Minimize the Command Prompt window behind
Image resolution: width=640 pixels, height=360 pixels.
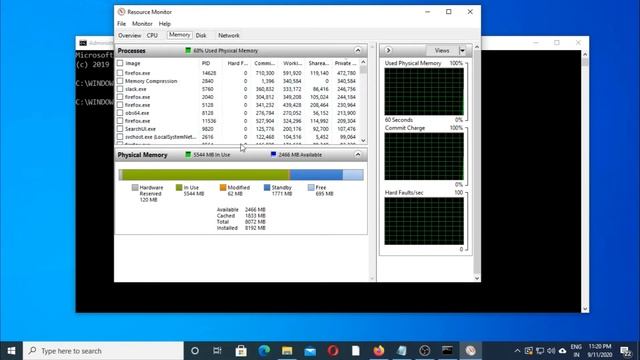pos(536,43)
